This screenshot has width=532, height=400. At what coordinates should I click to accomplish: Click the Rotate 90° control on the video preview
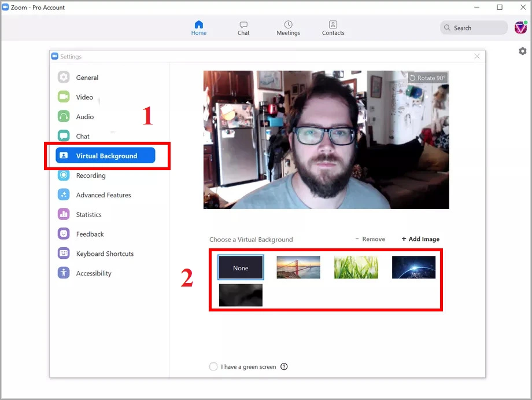pyautogui.click(x=427, y=77)
